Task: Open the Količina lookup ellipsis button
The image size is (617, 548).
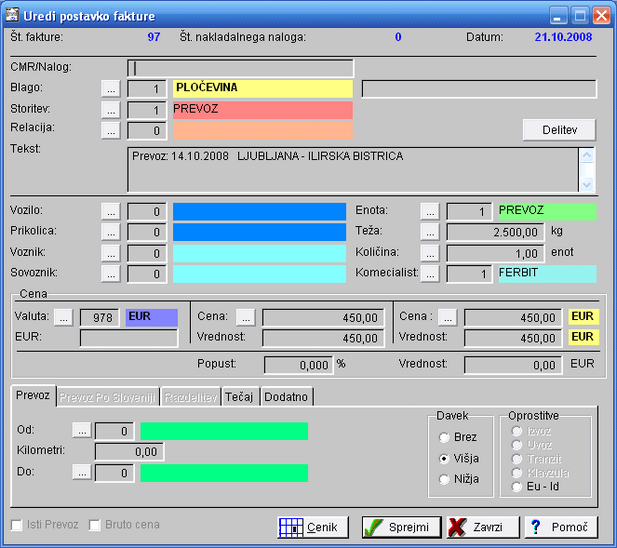Action: pyautogui.click(x=430, y=253)
